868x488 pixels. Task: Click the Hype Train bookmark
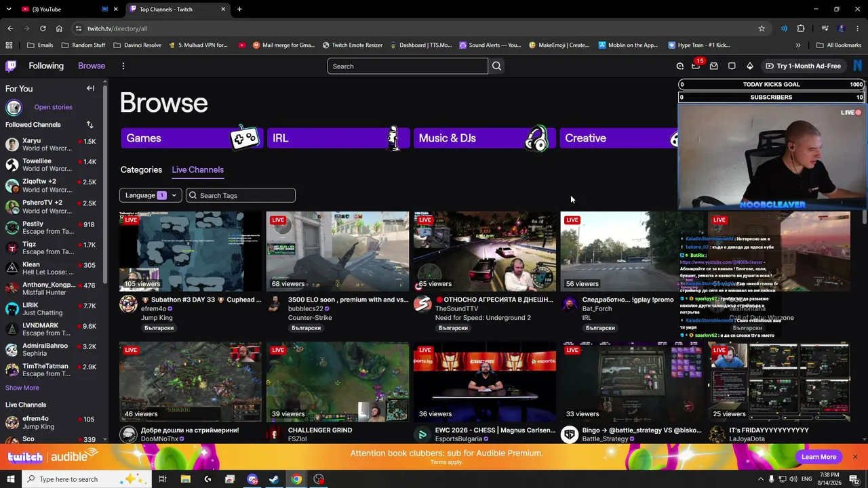[698, 45]
